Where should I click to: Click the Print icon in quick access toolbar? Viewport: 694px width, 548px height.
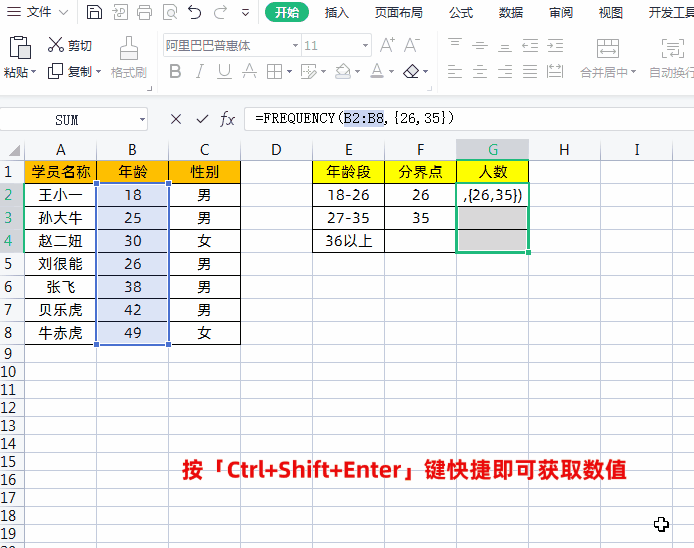[144, 12]
